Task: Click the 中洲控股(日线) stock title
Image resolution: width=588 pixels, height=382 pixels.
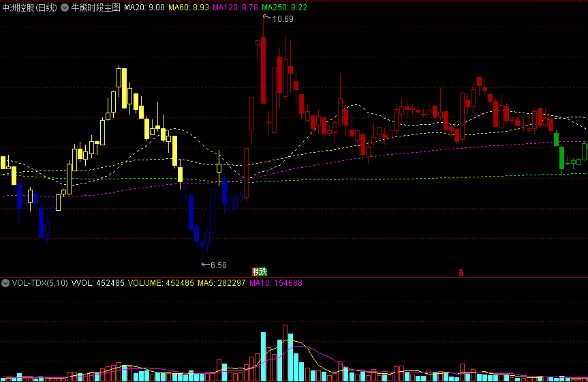Action: [x=29, y=8]
